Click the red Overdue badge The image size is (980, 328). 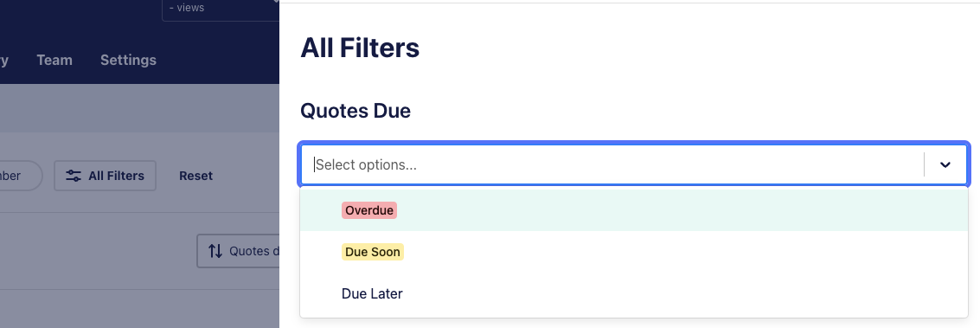click(x=369, y=210)
